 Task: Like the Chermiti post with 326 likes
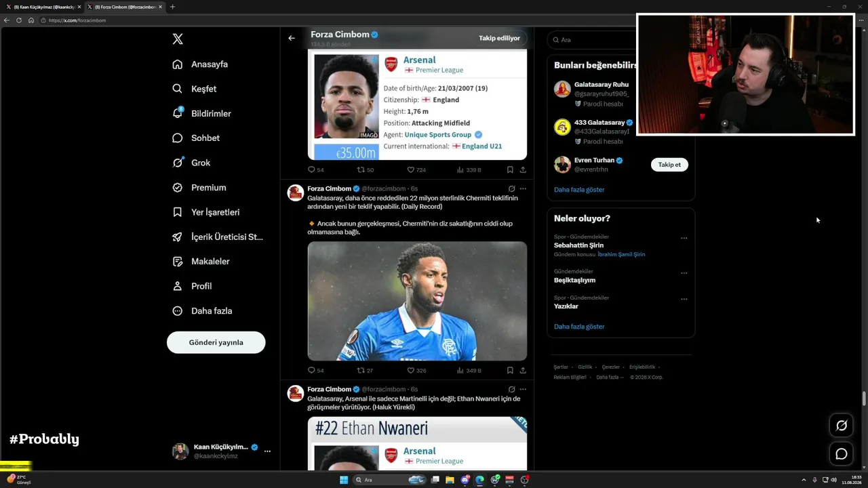416,370
